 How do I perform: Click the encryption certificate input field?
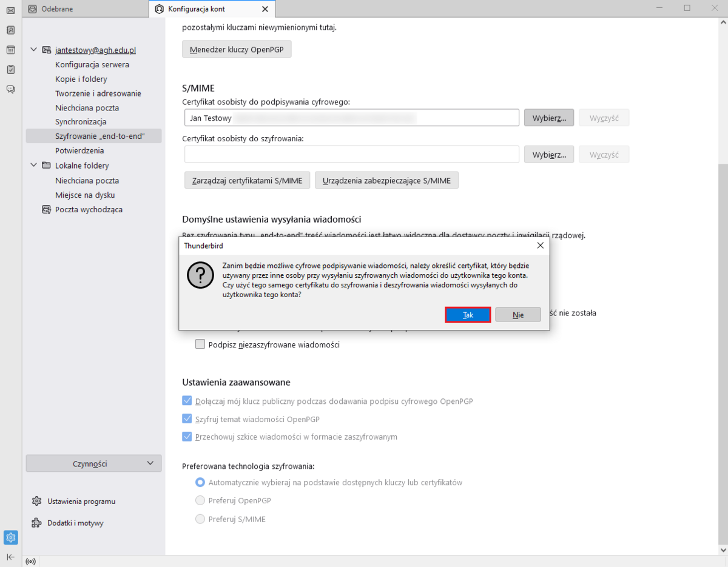point(352,155)
